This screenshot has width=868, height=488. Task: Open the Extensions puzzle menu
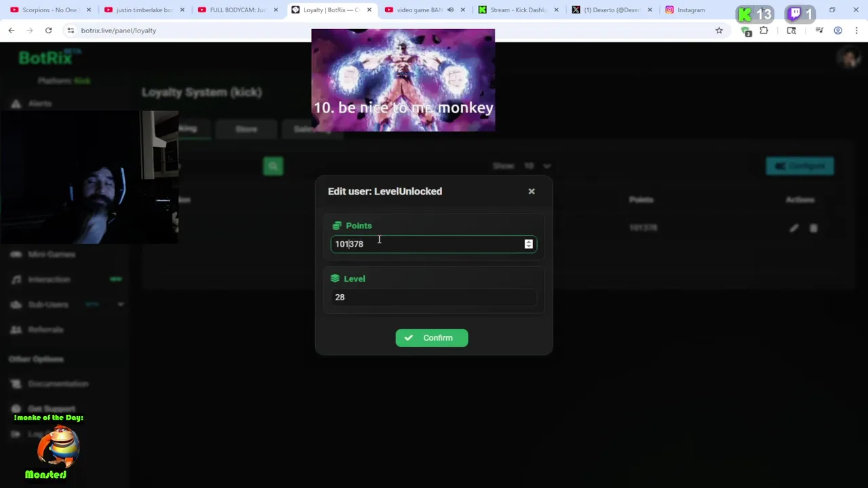pos(764,30)
